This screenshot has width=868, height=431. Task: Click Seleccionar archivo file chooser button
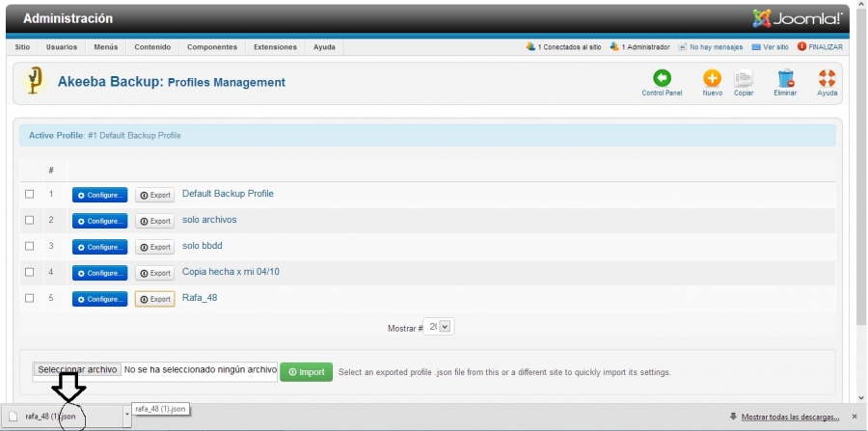coord(77,369)
